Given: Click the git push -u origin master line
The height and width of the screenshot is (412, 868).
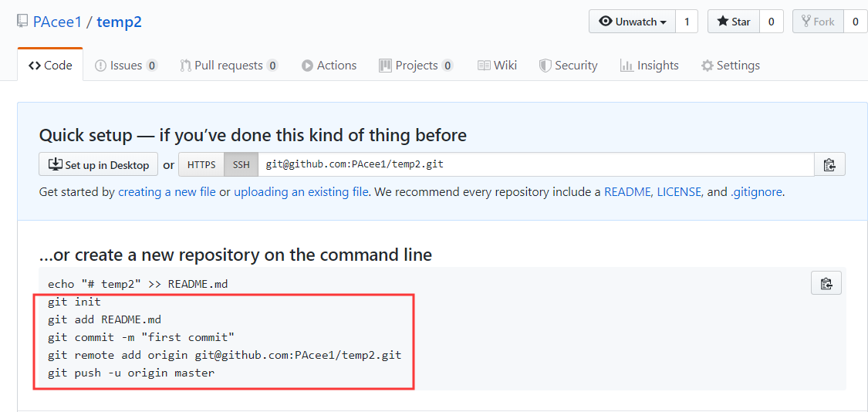Looking at the screenshot, I should pyautogui.click(x=130, y=373).
